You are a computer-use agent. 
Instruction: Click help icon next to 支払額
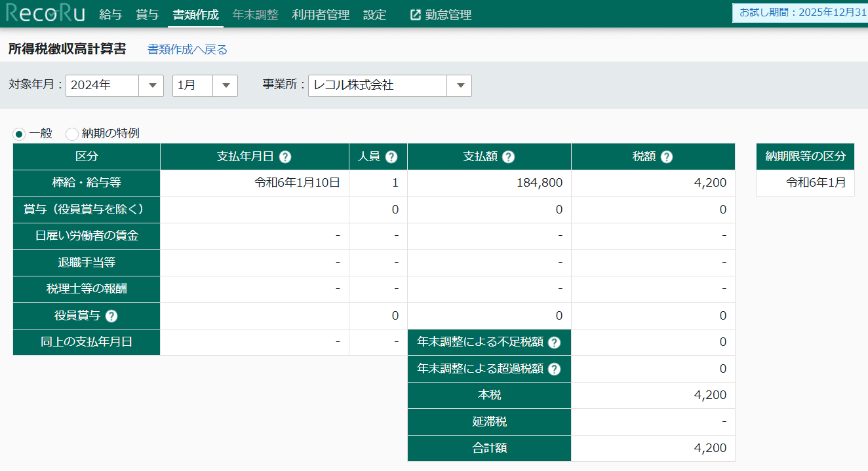508,157
